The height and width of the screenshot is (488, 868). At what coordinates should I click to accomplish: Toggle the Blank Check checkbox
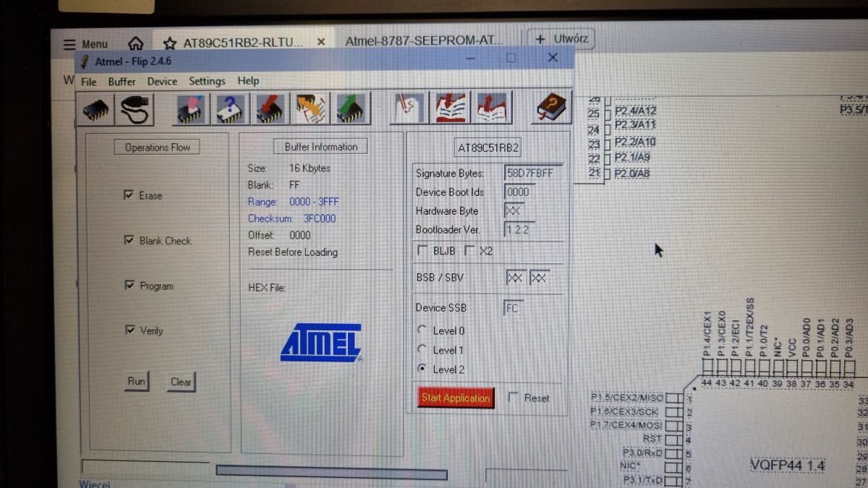[x=129, y=240]
